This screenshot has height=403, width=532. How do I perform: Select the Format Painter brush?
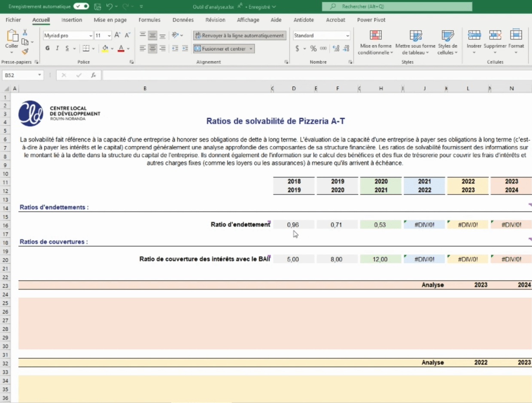25,51
